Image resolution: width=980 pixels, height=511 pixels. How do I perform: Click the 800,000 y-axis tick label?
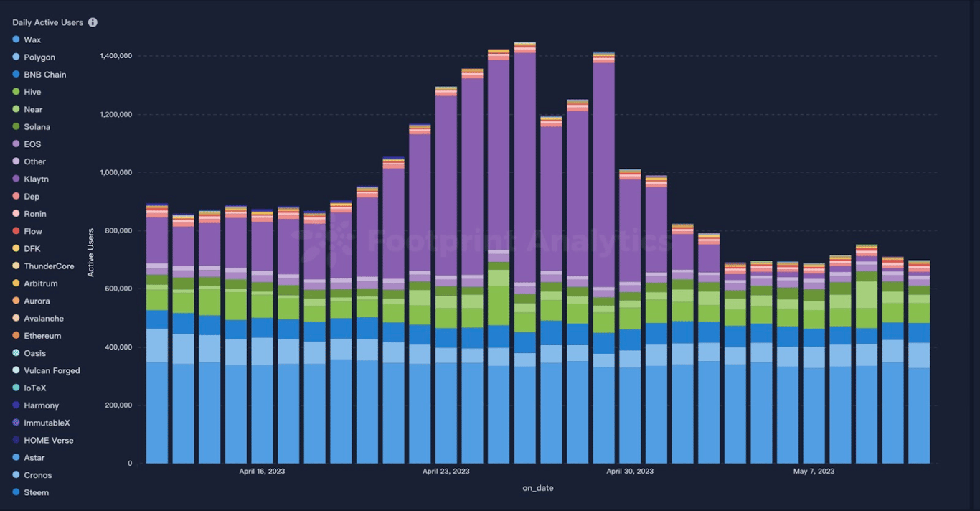click(x=118, y=231)
